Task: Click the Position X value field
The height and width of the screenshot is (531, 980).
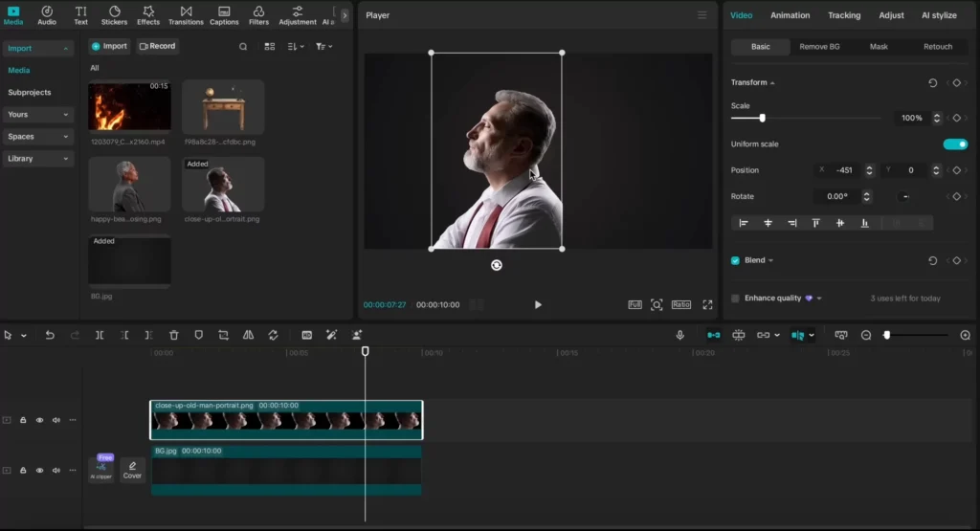Action: pyautogui.click(x=844, y=170)
